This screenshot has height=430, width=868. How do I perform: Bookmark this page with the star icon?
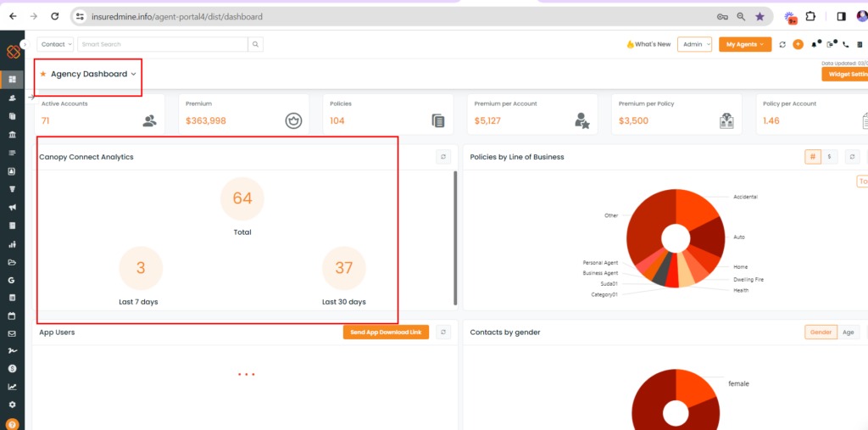pos(759,17)
